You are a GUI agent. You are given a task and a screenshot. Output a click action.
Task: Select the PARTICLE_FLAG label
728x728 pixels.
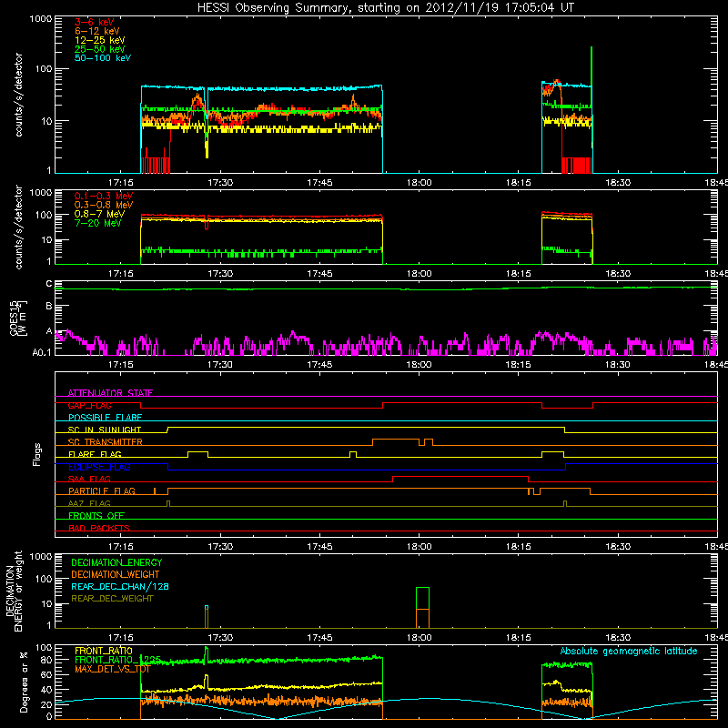coord(102,491)
